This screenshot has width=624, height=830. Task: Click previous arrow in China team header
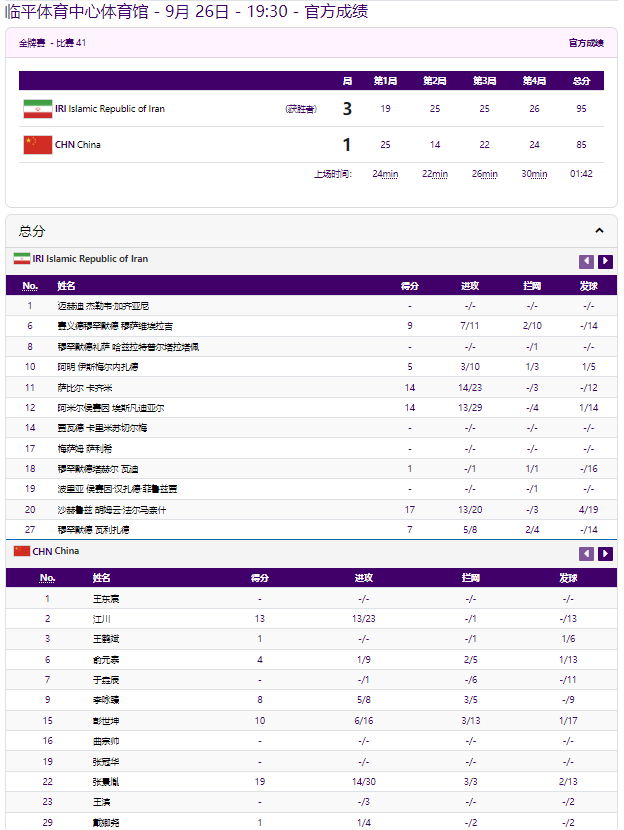[x=586, y=554]
